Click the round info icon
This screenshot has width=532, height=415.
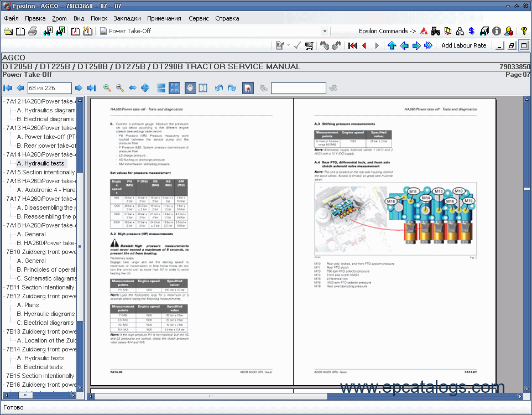[x=497, y=31]
